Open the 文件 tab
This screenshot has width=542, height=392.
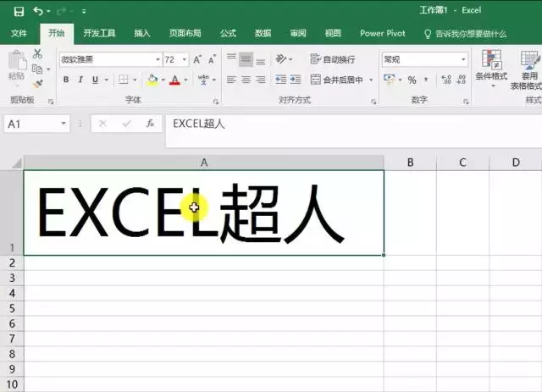pyautogui.click(x=19, y=33)
